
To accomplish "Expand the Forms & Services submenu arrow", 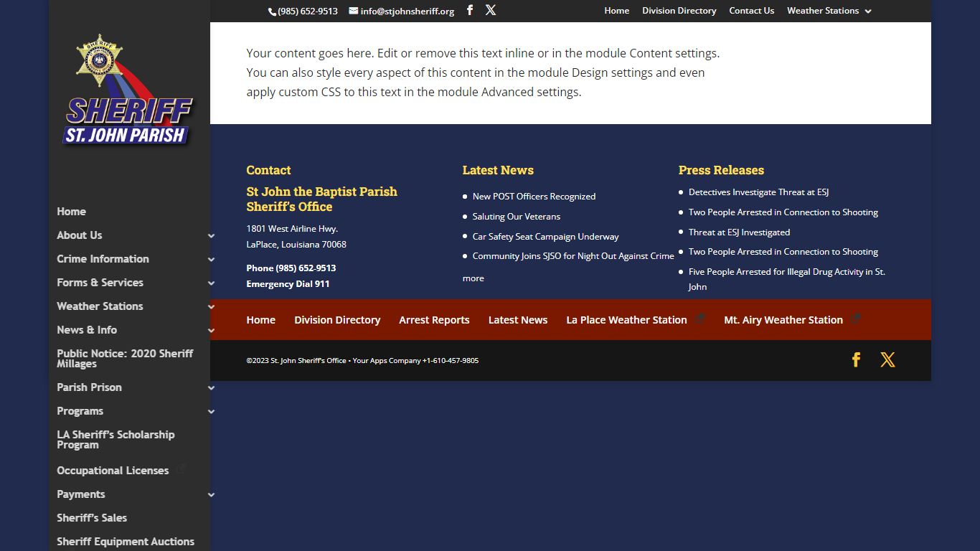I will (211, 283).
